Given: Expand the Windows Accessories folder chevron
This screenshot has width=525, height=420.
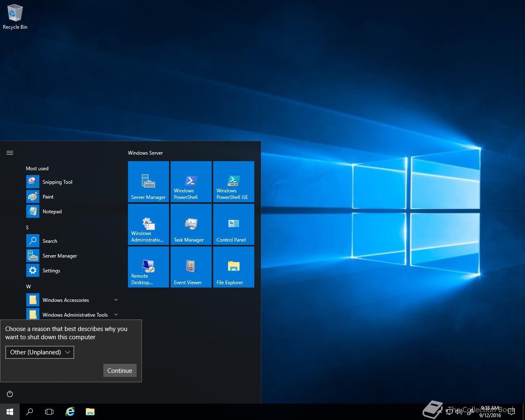Looking at the screenshot, I should click(116, 300).
